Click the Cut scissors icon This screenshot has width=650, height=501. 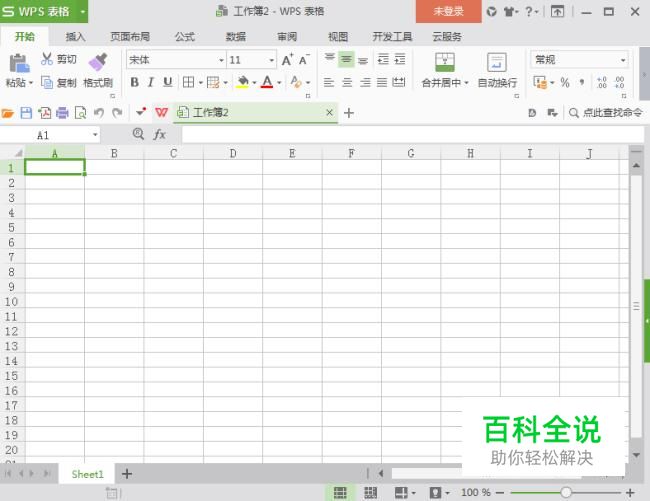(46, 59)
